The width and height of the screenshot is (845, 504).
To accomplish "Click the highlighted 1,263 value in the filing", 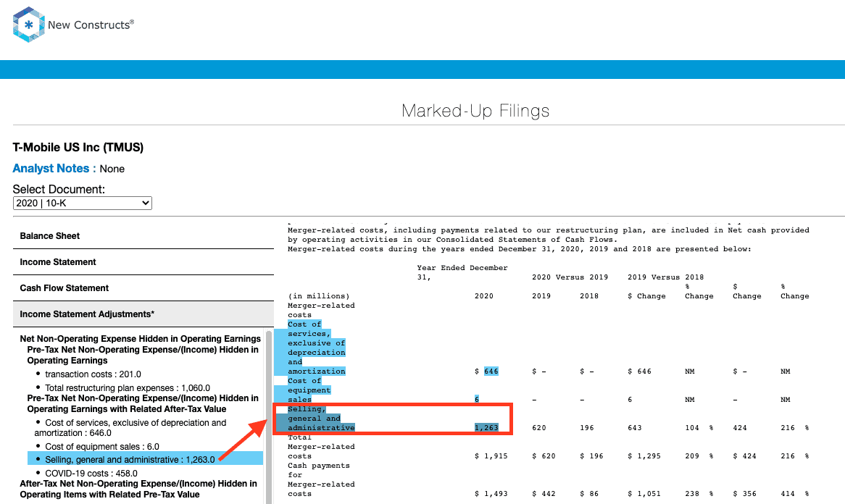I will pos(486,427).
